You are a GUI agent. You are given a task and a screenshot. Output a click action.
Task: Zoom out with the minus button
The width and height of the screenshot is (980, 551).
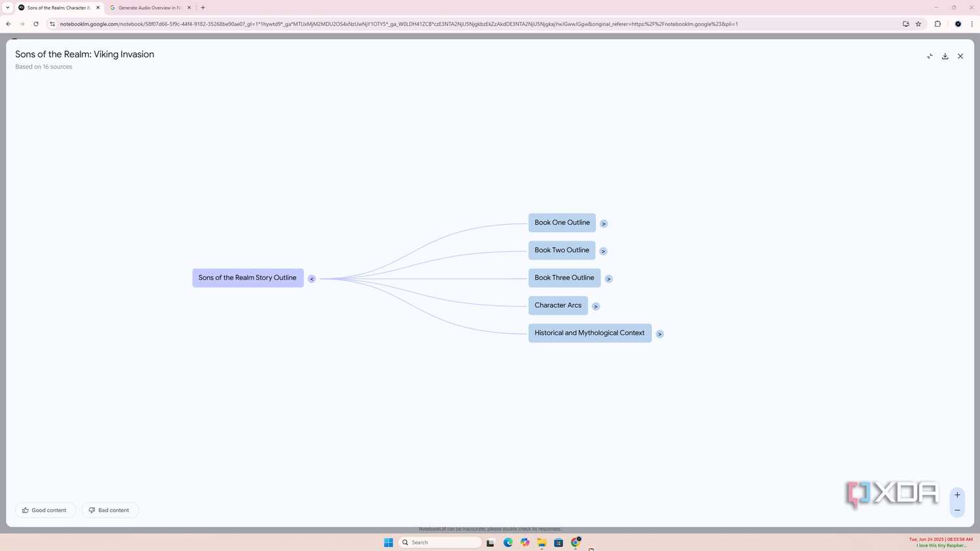[957, 510]
